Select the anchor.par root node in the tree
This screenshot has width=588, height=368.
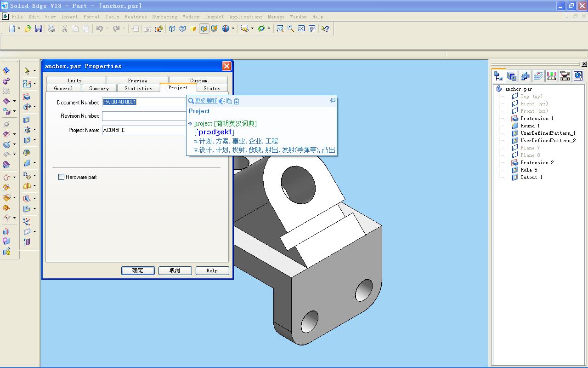coord(519,89)
